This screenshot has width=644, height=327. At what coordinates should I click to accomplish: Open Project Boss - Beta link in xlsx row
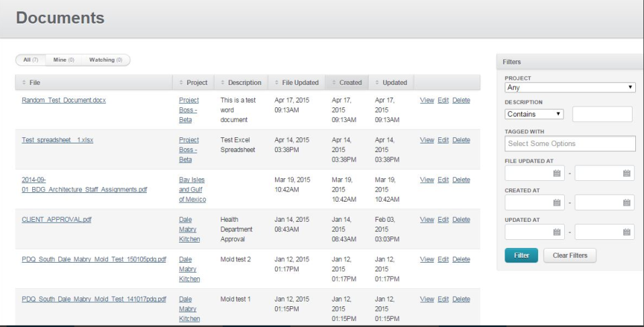tap(189, 149)
